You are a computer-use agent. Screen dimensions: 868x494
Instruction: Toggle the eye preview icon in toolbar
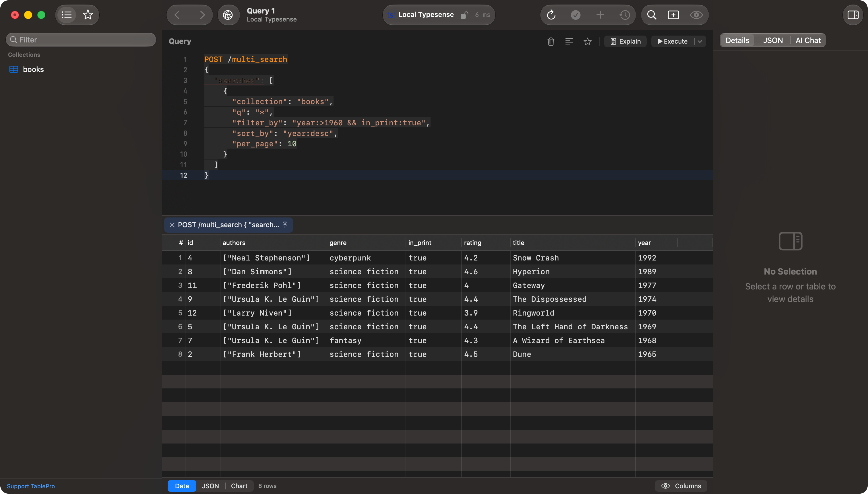click(x=696, y=15)
